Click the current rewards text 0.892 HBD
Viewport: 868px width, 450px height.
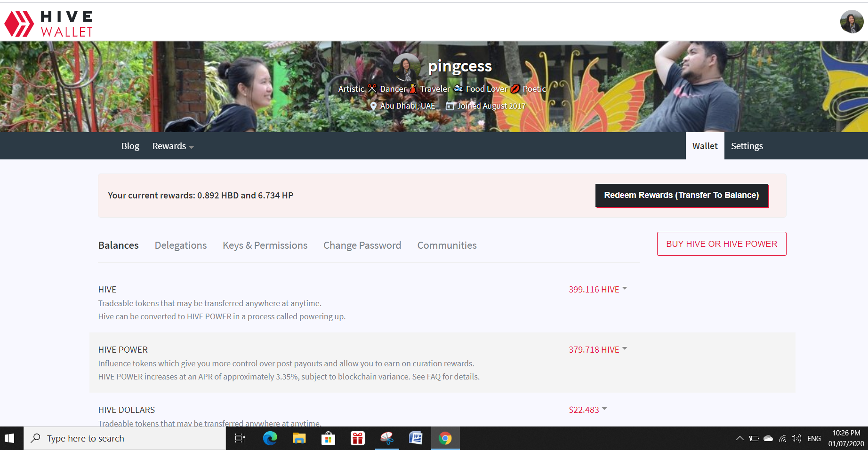(x=201, y=195)
